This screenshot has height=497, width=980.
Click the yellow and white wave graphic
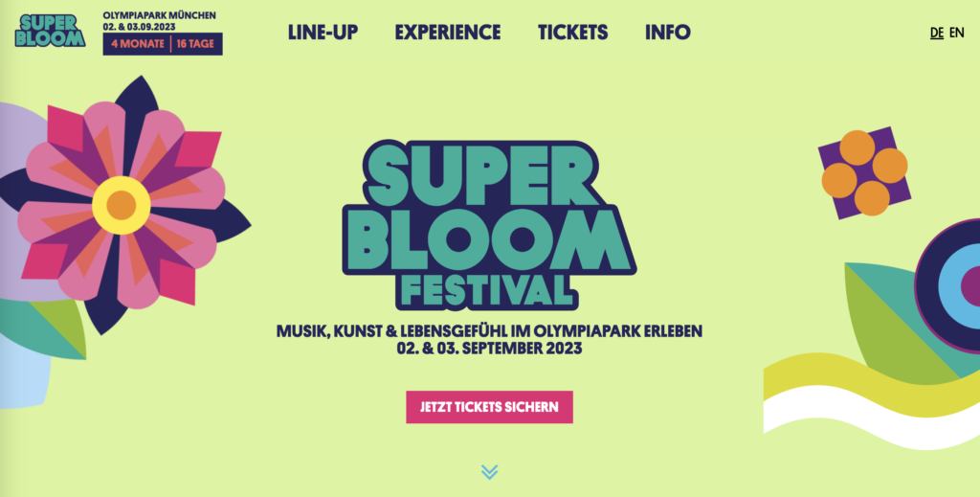tap(872, 400)
